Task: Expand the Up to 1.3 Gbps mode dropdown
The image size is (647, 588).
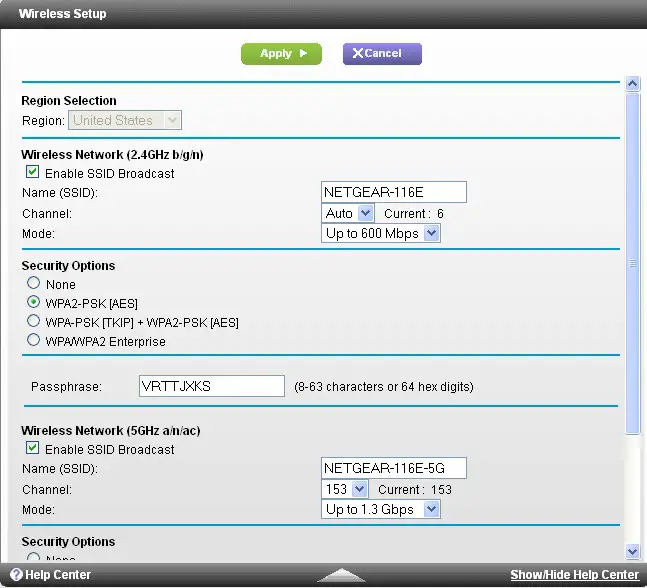Action: (x=381, y=509)
